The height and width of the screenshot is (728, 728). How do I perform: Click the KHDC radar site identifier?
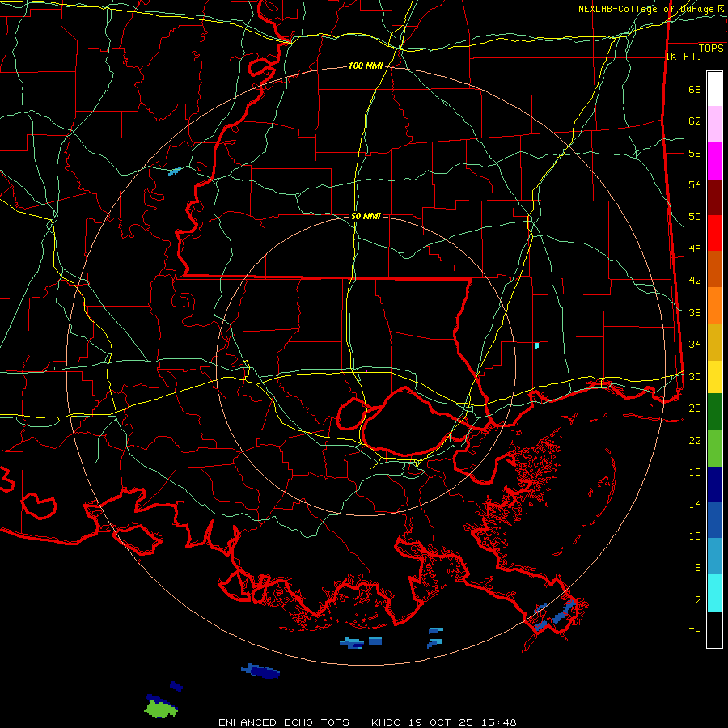pyautogui.click(x=387, y=722)
